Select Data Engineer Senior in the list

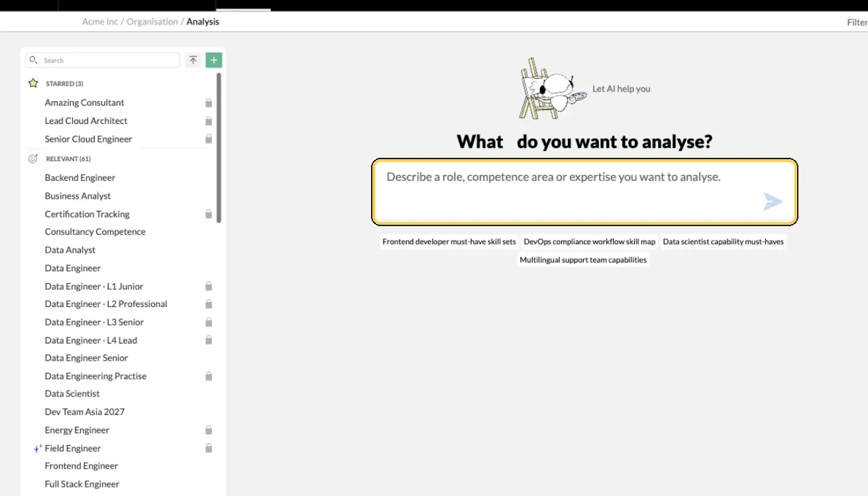tap(86, 358)
